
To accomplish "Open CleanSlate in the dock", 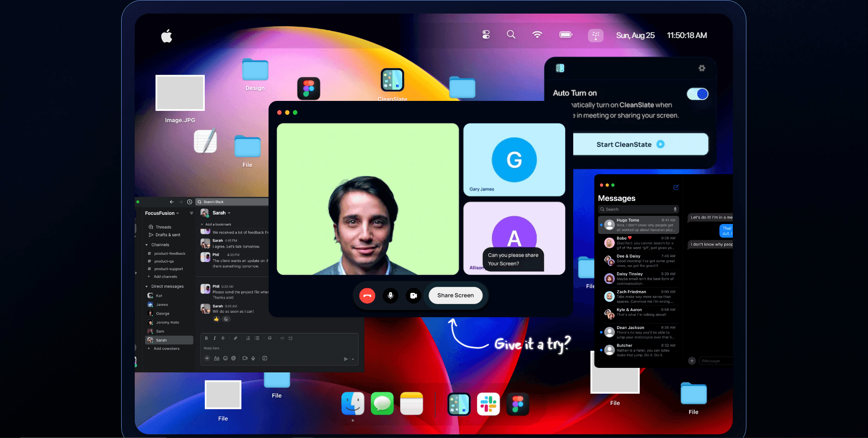I will (x=459, y=404).
